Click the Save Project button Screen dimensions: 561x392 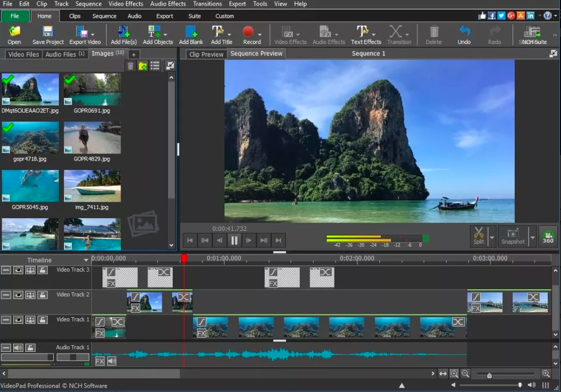pos(47,34)
